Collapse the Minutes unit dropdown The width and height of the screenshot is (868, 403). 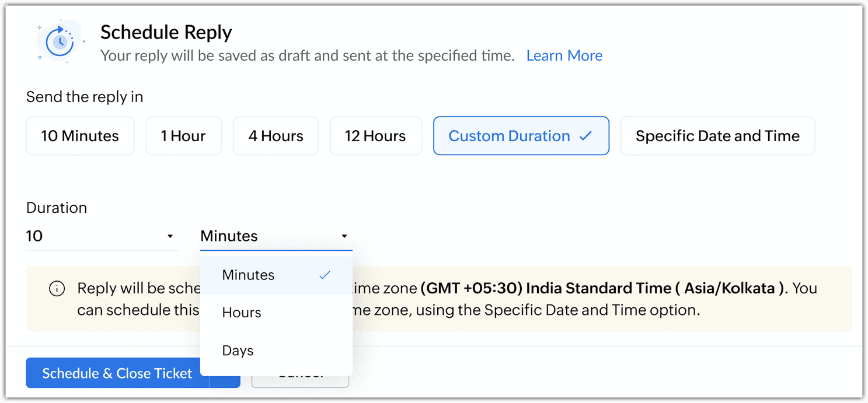click(x=276, y=236)
